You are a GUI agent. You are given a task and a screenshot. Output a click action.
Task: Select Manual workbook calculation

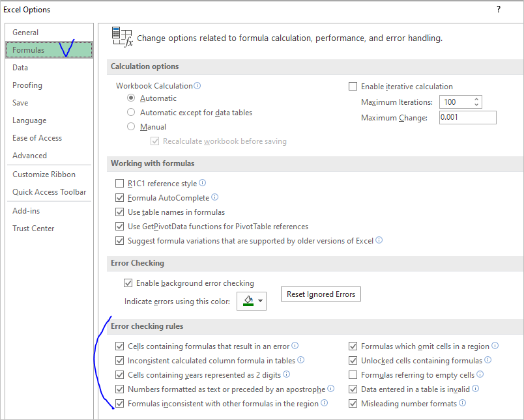131,126
